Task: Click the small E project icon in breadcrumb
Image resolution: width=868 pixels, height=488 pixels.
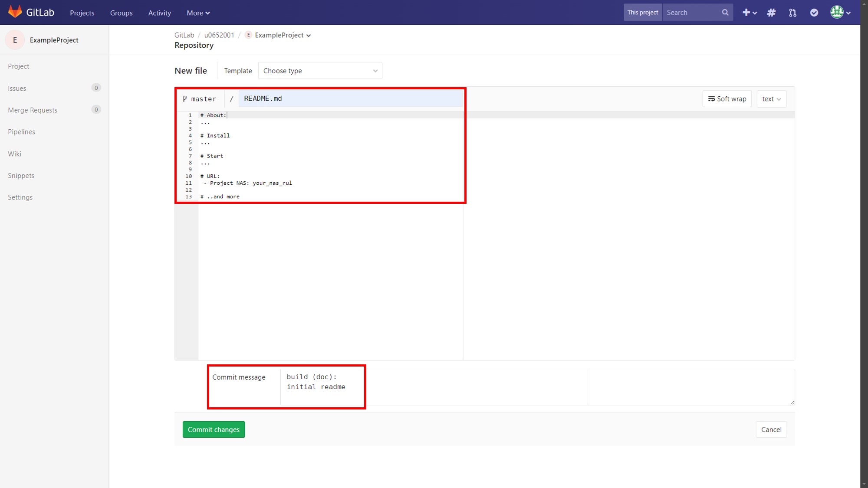Action: (x=248, y=35)
